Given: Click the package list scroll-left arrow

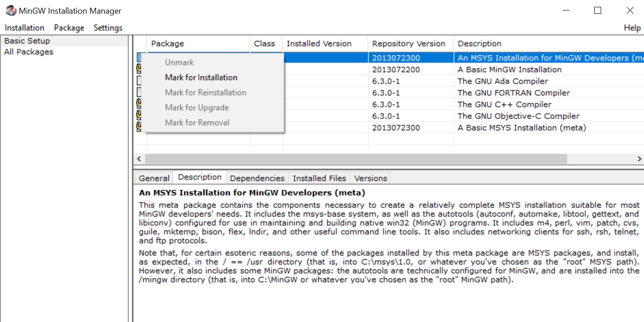Looking at the screenshot, I should click(139, 159).
